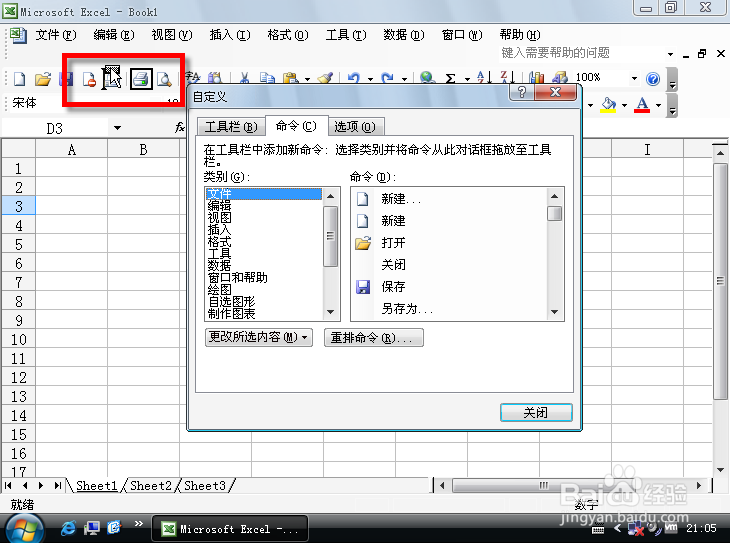Select the 保存 command in the list
The image size is (730, 543).
click(393, 287)
